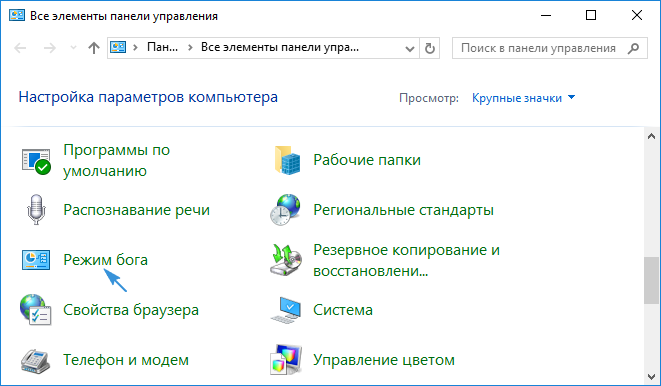This screenshot has height=386, width=661.
Task: Click the Phone and Modem telephone icon
Action: pos(36,361)
